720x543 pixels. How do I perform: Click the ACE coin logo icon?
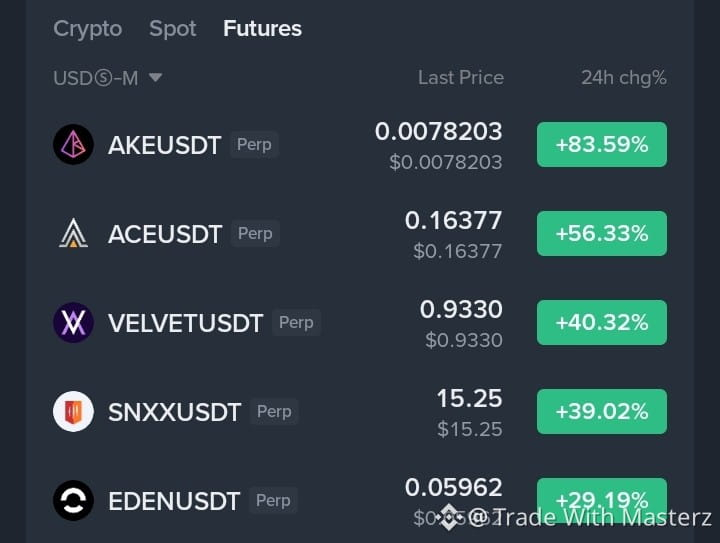tap(73, 233)
